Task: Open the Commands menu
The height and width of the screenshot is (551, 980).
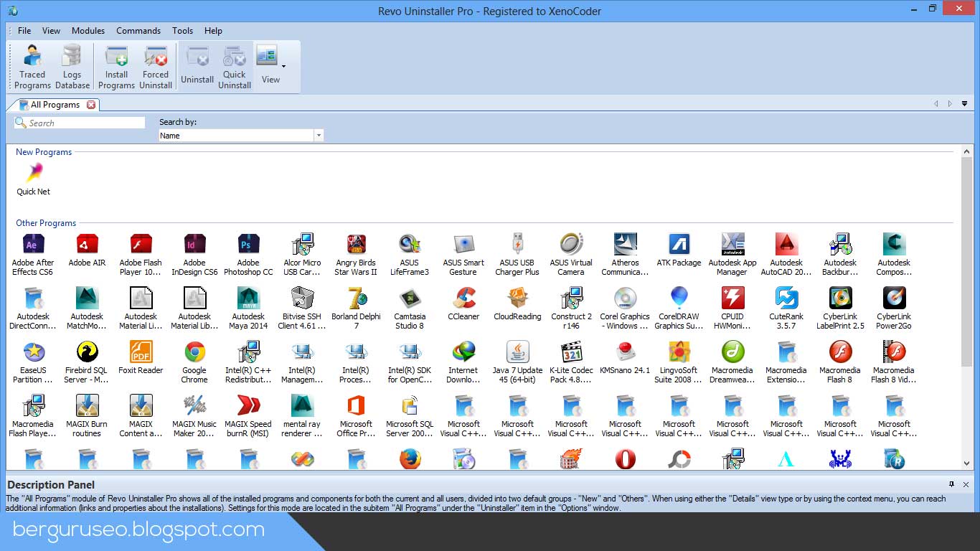Action: [138, 31]
